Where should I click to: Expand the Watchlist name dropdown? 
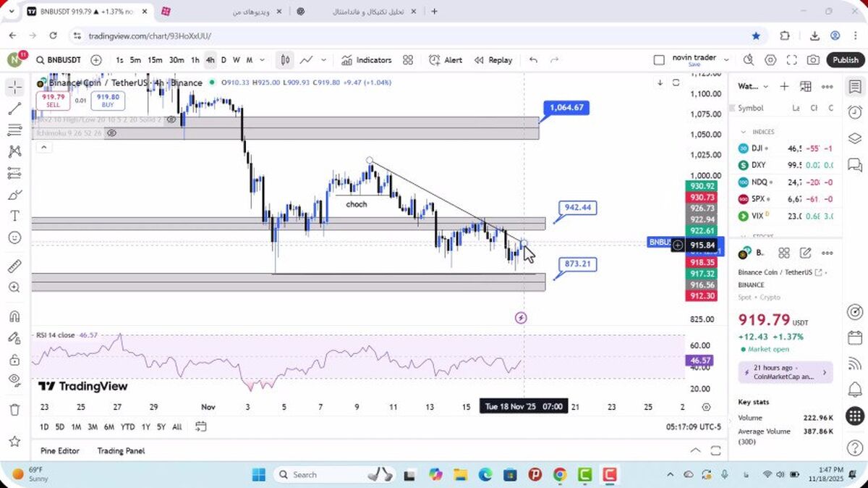click(x=753, y=86)
